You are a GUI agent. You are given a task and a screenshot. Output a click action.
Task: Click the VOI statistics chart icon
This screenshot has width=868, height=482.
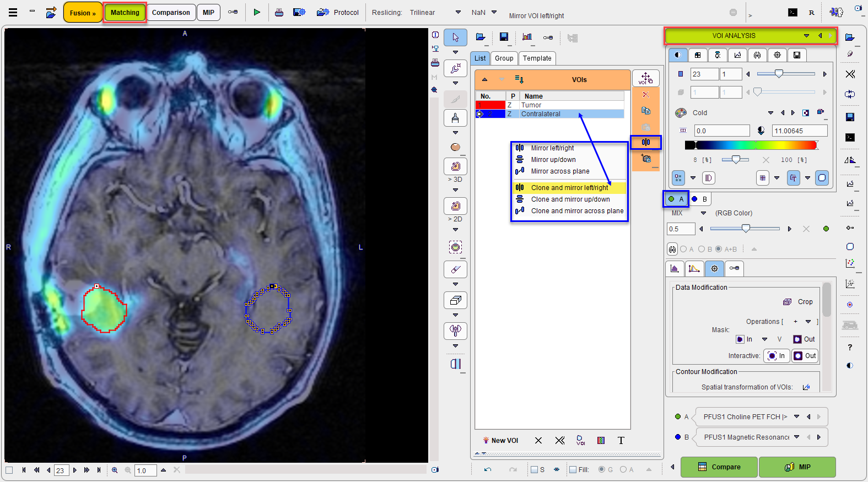tap(527, 37)
